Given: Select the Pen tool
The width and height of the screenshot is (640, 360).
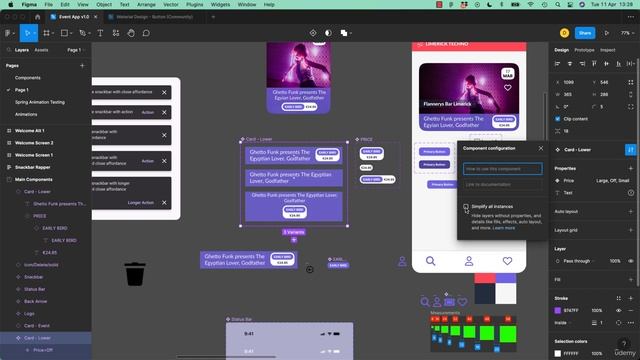Looking at the screenshot, I should coord(82,33).
